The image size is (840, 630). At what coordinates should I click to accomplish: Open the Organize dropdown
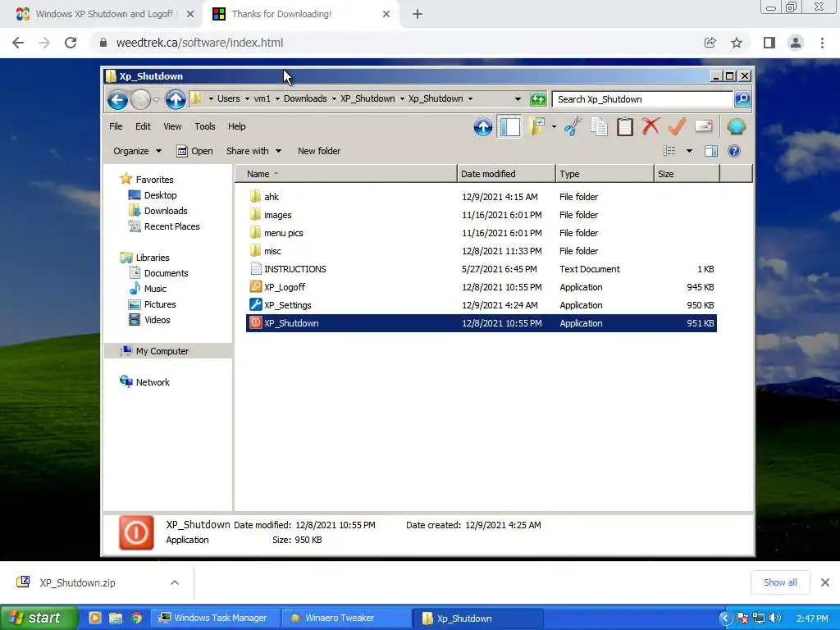click(x=137, y=151)
